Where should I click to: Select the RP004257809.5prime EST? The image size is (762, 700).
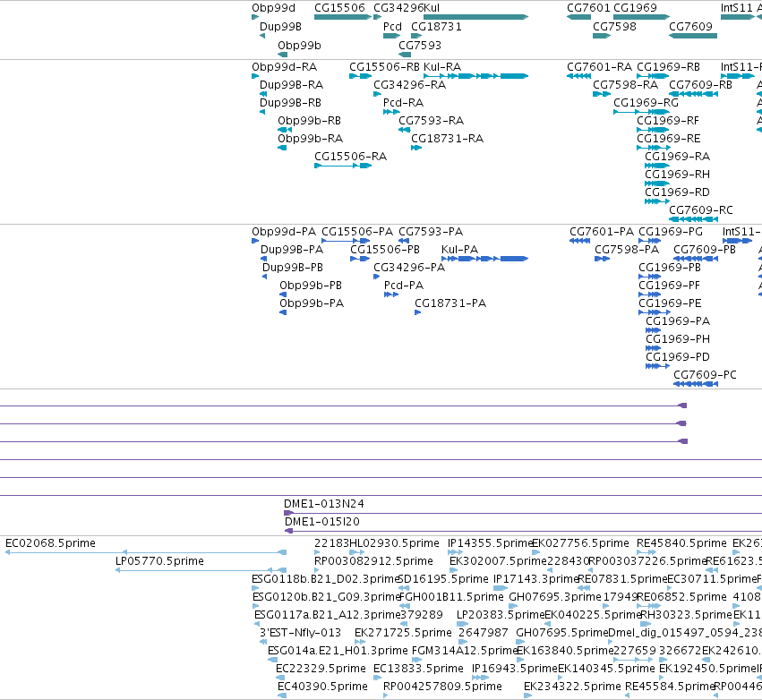pyautogui.click(x=385, y=696)
